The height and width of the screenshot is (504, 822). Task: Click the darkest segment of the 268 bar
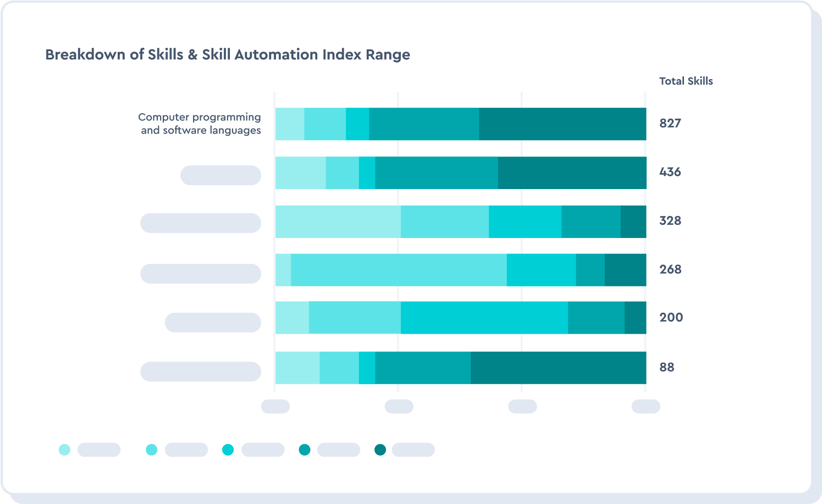point(625,270)
